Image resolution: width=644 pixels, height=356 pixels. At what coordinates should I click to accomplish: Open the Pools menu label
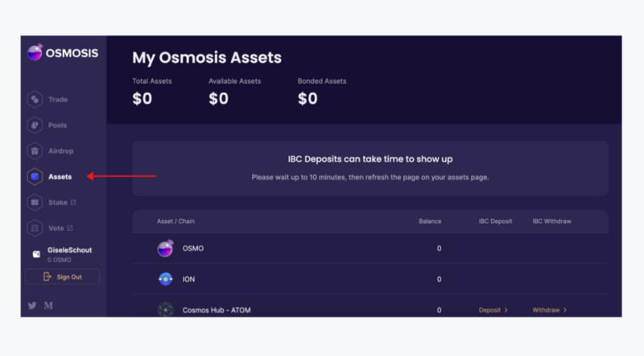[x=58, y=126]
